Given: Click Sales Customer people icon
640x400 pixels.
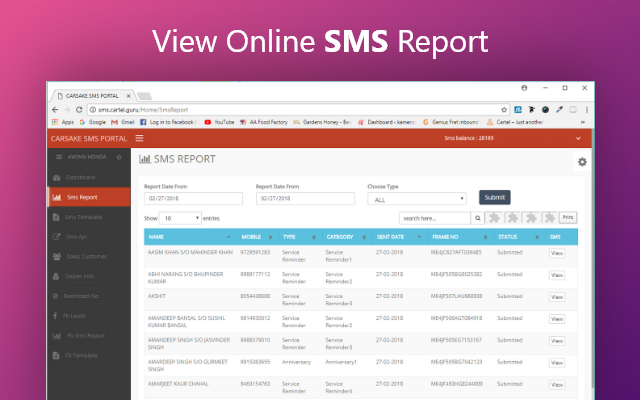Looking at the screenshot, I should (x=57, y=256).
